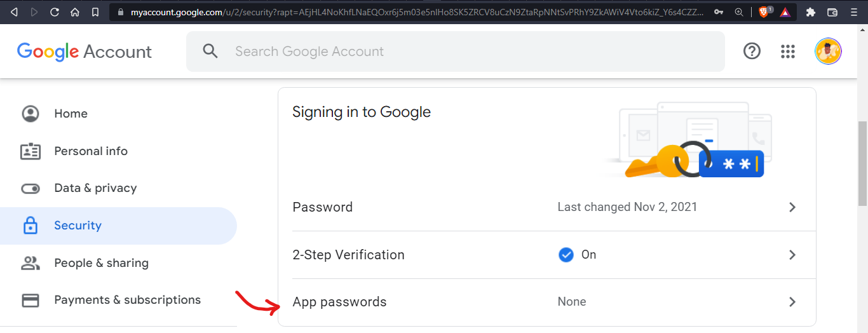Open the browser wallet icon
This screenshot has width=868, height=333.
(832, 12)
